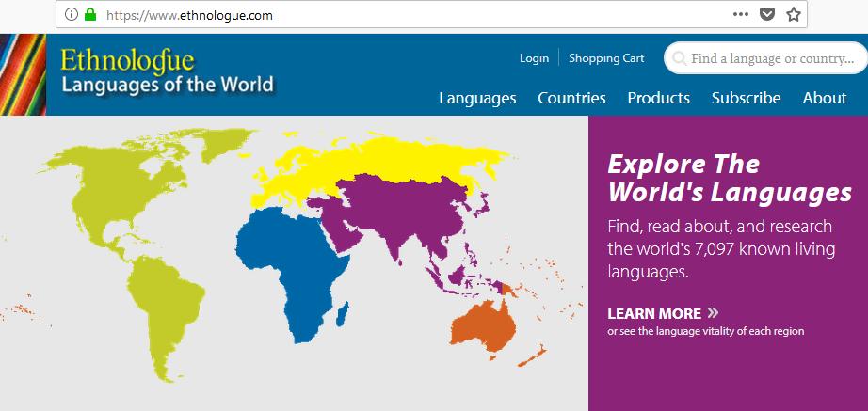Click the magnifier icon in search box
868x411 pixels.
point(679,58)
